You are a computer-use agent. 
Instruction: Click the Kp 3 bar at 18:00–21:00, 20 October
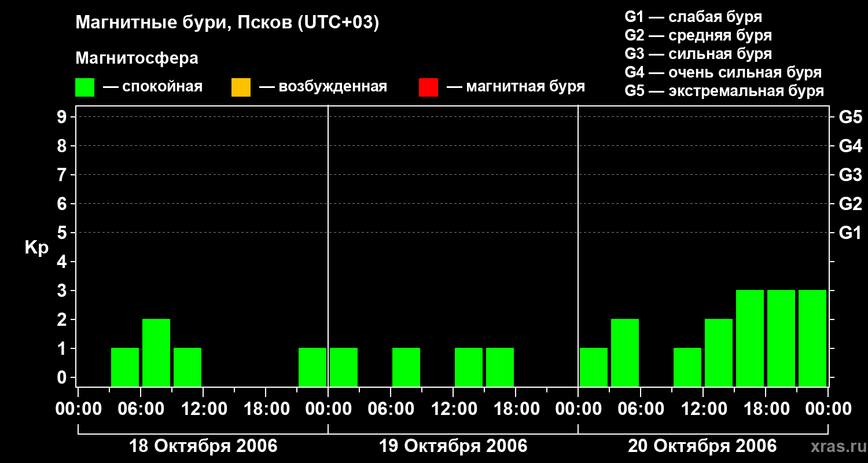[781, 338]
